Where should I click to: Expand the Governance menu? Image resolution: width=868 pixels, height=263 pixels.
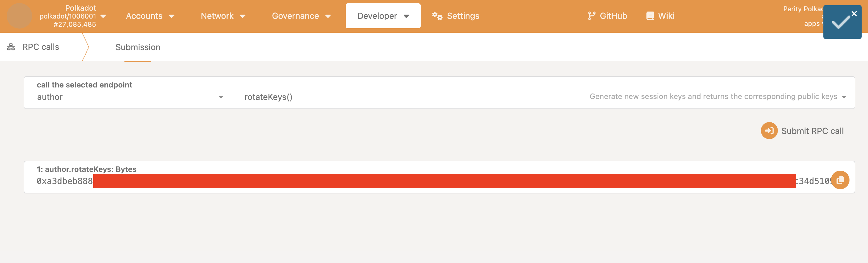[301, 16]
